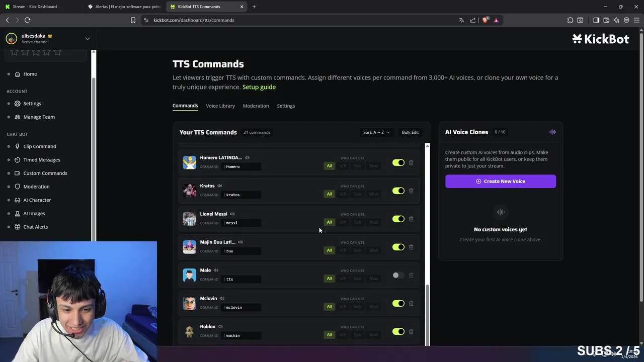Preview the Lionel Messi voice sound
The image size is (644, 362).
232,214
